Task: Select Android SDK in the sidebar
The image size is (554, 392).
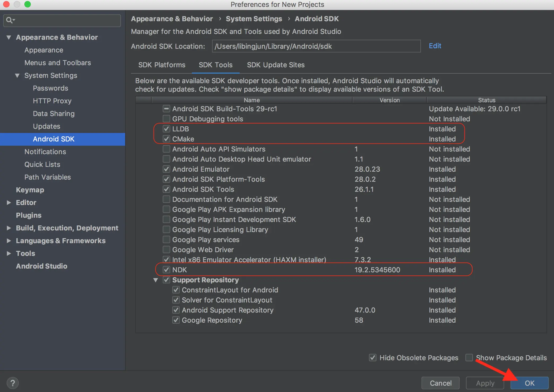Action: coord(63,139)
